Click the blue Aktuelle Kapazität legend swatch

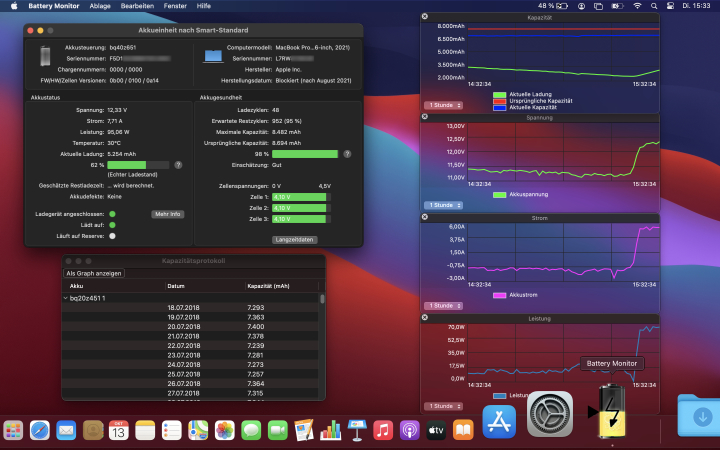point(499,107)
